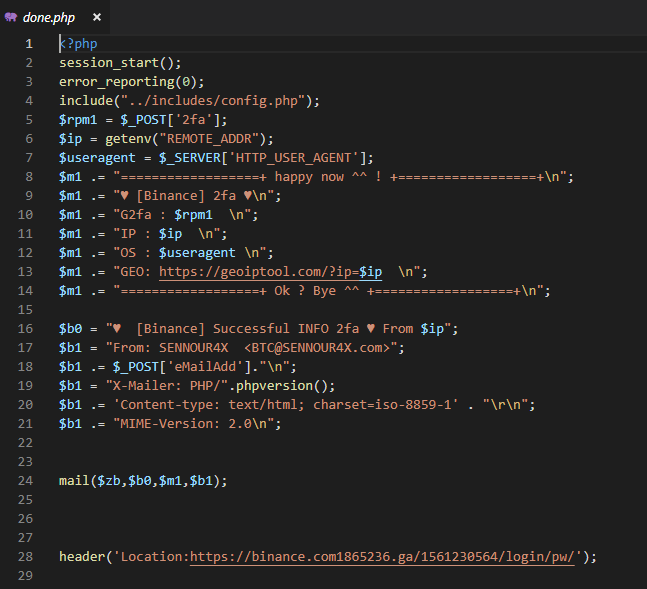
Task: Click the "REMOTE_ADDR" string
Action: [x=209, y=139]
